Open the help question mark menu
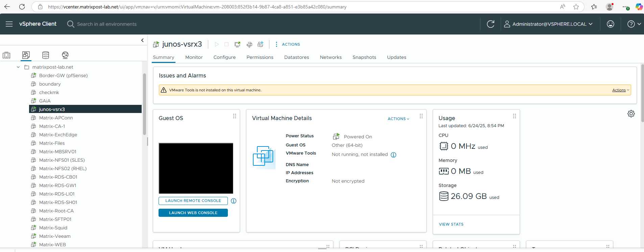 pos(634,24)
